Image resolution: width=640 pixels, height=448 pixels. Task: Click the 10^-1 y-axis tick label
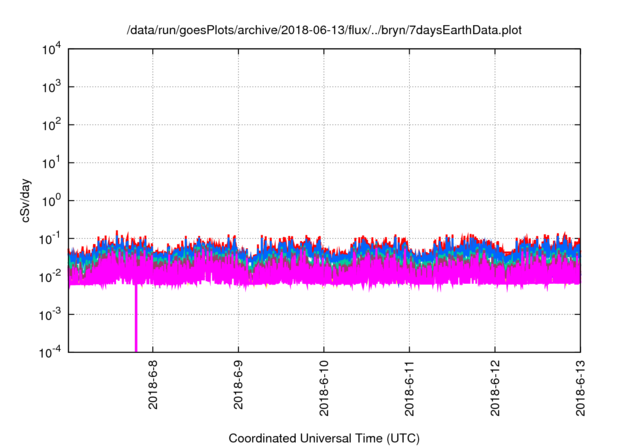coord(51,239)
